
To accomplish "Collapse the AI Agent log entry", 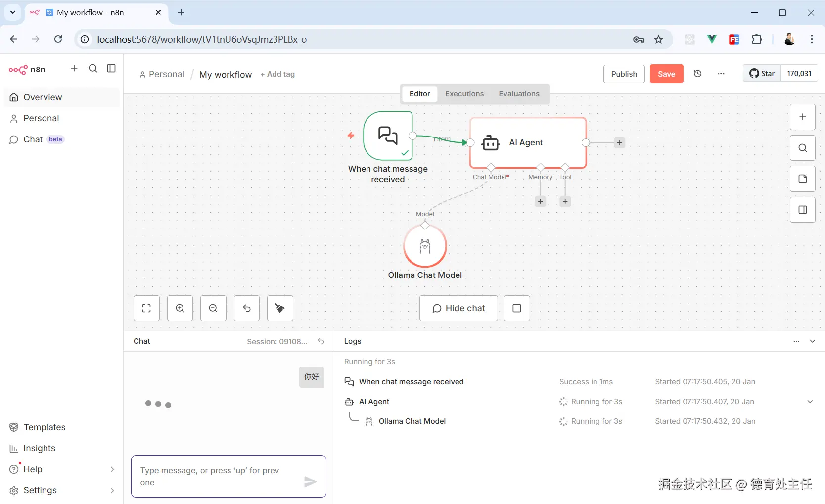I will coord(810,402).
